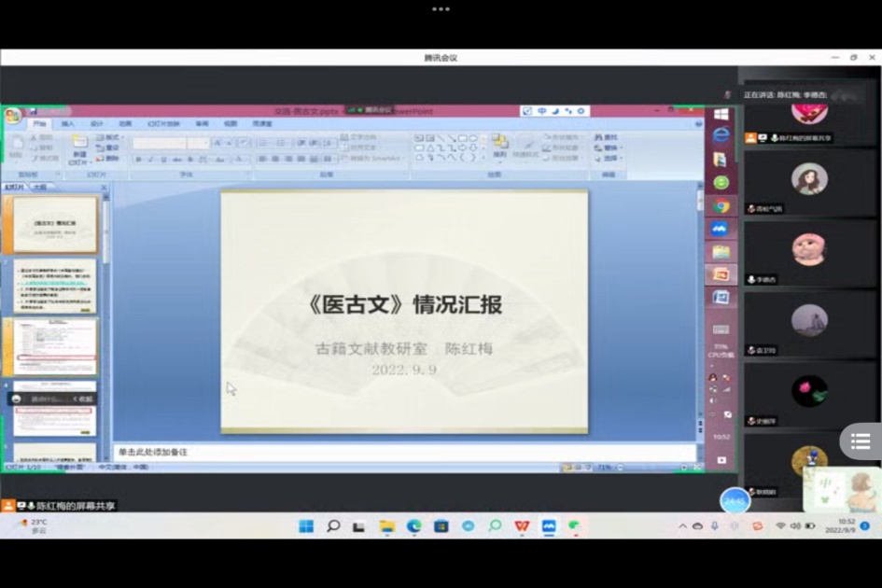Select the second slide thumbnail in the panel
The height and width of the screenshot is (588, 882).
[54, 286]
